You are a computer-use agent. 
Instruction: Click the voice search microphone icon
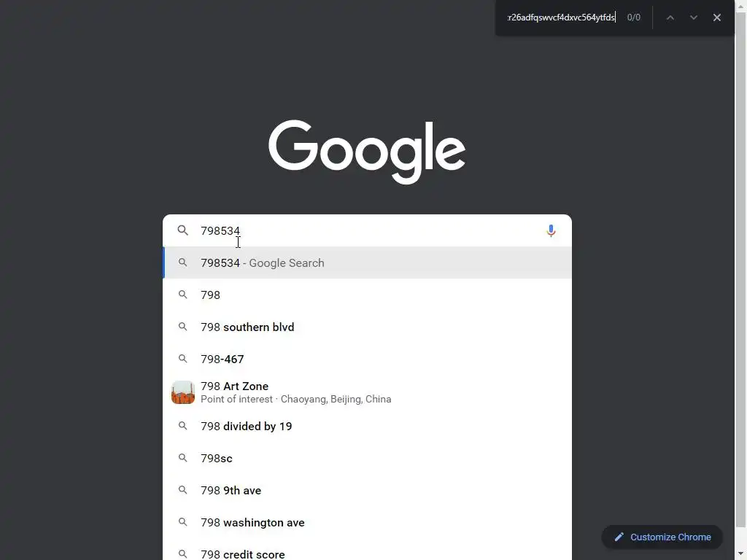(551, 231)
